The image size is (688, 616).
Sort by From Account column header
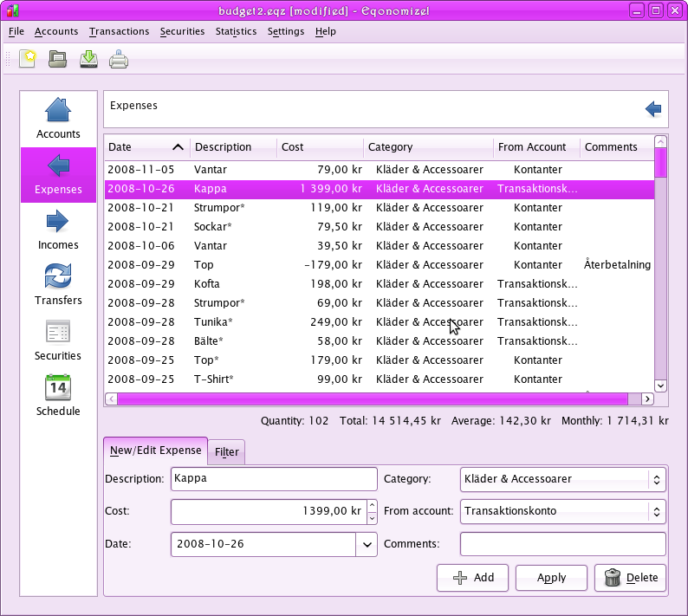536,147
